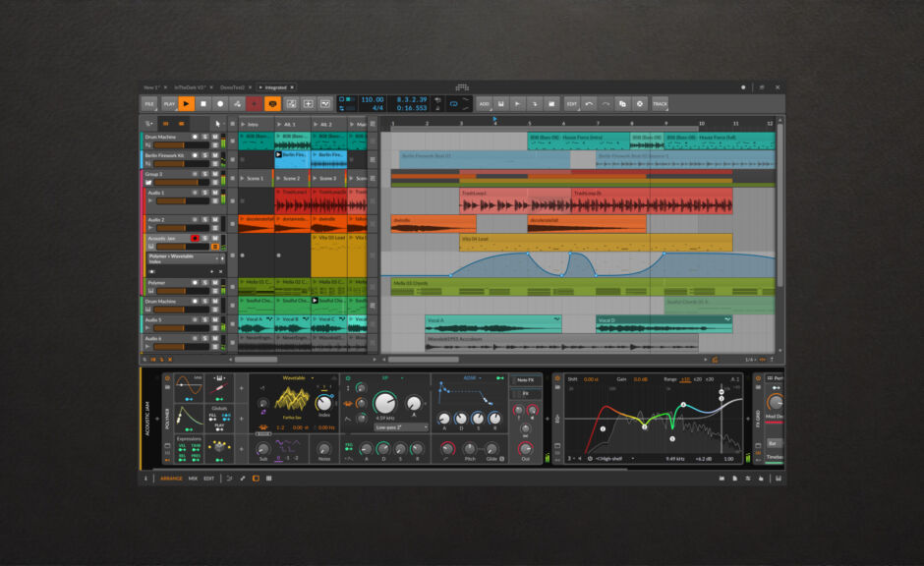Select the pointer tool icon above track headers
The image size is (924, 566).
click(x=218, y=123)
